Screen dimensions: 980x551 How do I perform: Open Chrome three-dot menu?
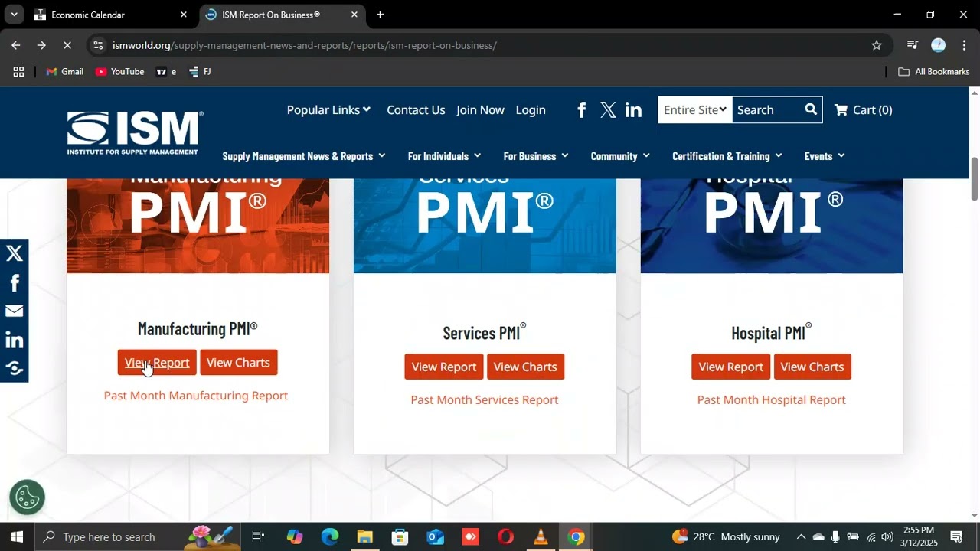[964, 45]
